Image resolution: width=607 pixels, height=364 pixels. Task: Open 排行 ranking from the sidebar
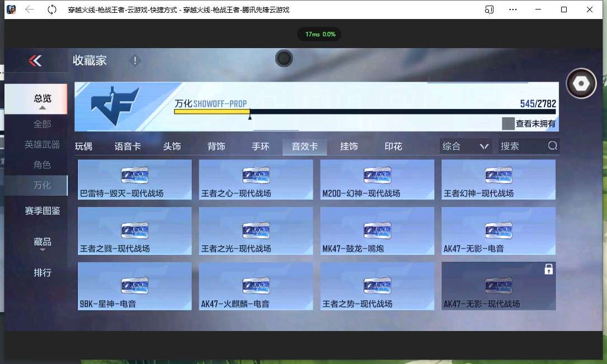43,273
